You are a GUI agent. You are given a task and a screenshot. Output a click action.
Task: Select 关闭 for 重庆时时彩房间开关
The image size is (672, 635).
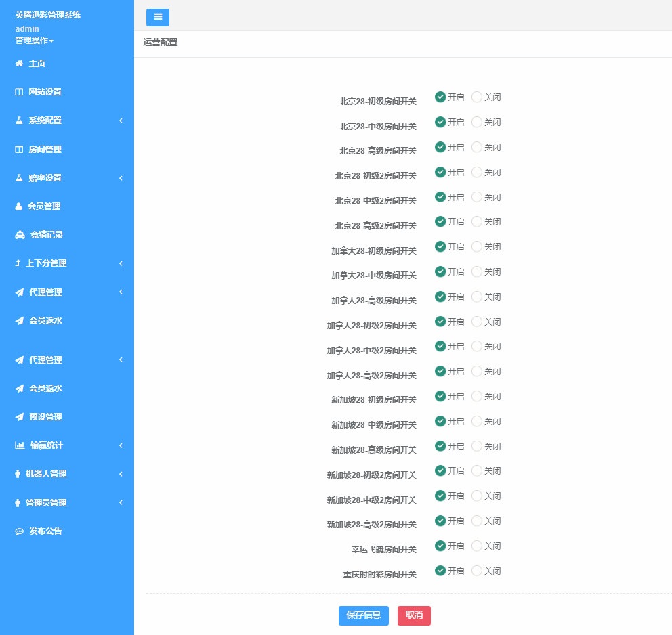click(477, 571)
